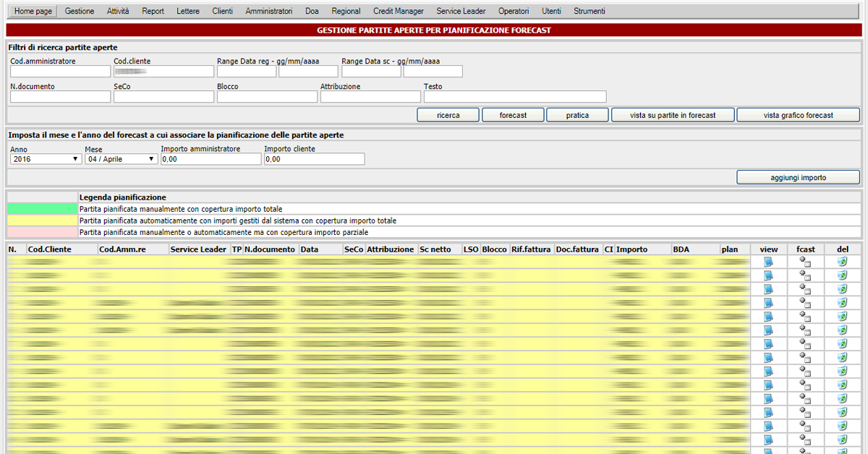Viewport: 868px width, 454px height.
Task: Open the Clienti menu
Action: pyautogui.click(x=223, y=12)
